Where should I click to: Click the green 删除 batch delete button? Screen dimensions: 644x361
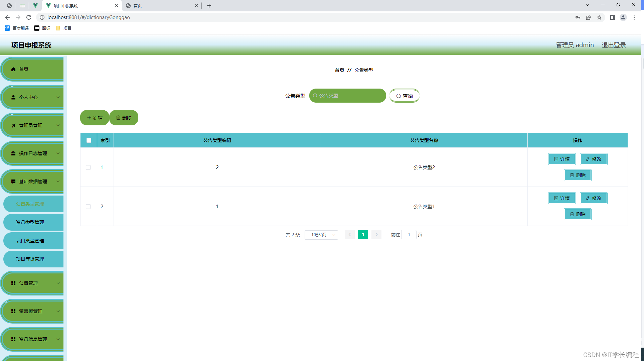point(124,118)
